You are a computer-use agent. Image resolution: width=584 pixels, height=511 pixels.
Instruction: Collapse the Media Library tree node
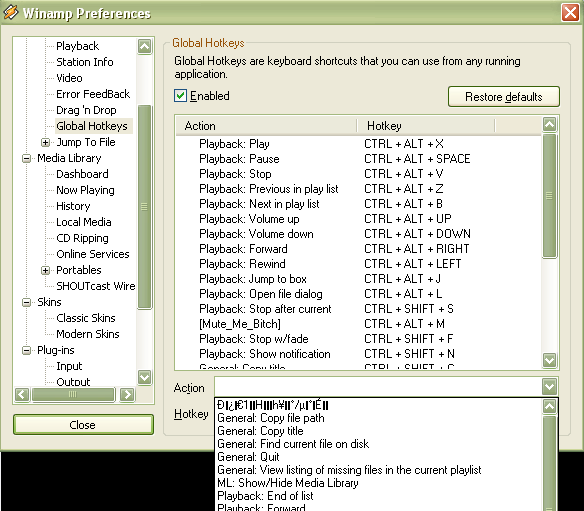pyautogui.click(x=26, y=158)
